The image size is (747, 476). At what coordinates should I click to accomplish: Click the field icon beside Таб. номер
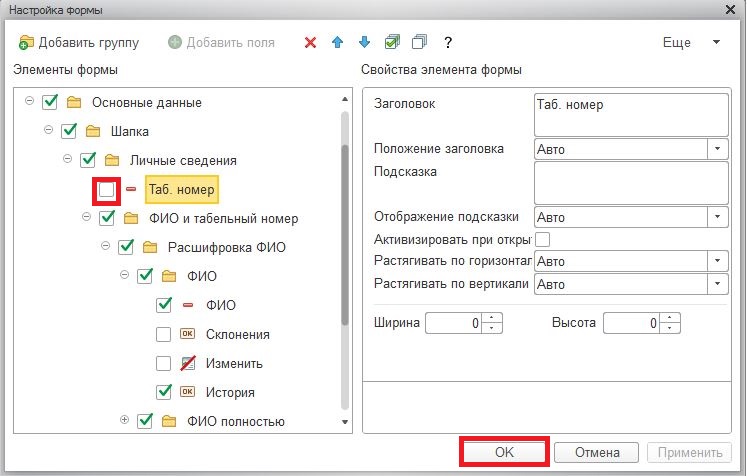click(x=131, y=189)
